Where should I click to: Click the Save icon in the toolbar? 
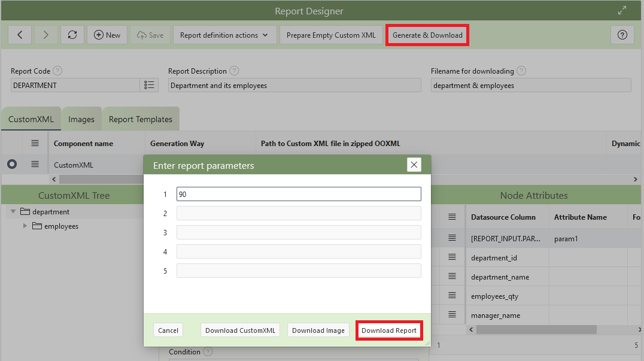(150, 35)
